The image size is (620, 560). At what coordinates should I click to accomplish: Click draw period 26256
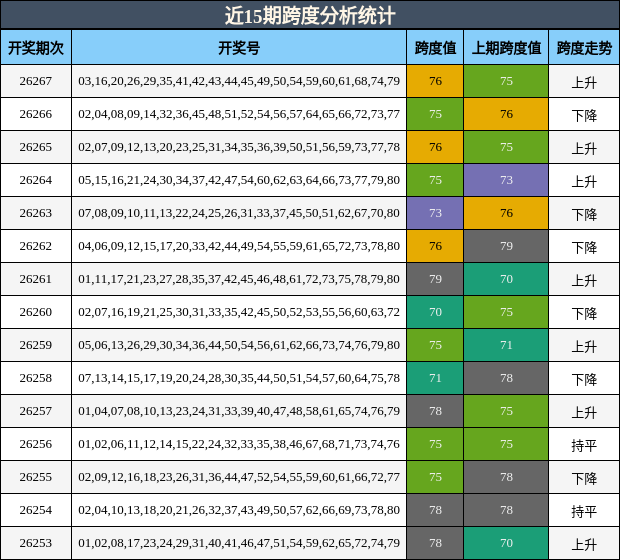tap(36, 444)
